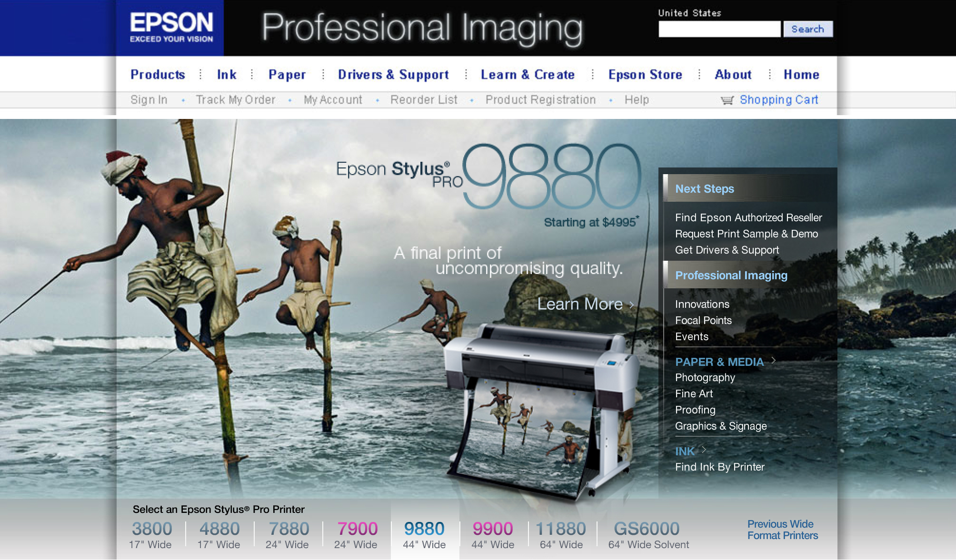
Task: Open Previous Wide Format Printers link
Action: tap(782, 530)
